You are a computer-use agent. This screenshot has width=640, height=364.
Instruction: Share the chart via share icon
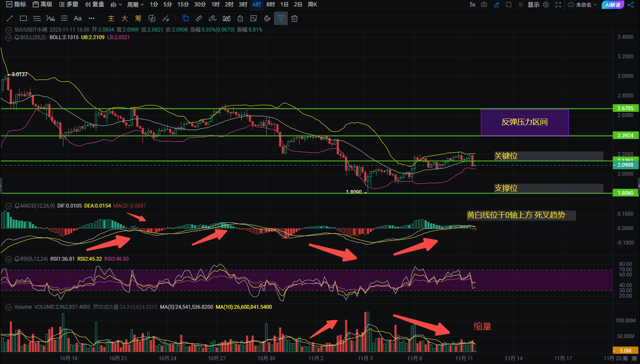[x=631, y=4]
